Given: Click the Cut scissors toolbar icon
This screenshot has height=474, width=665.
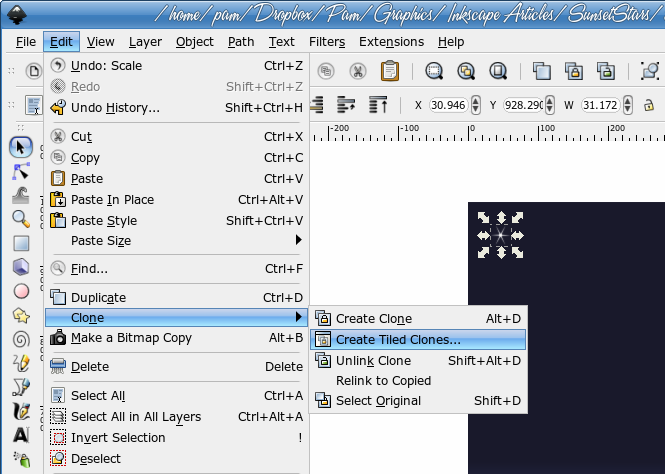Looking at the screenshot, I should (358, 71).
